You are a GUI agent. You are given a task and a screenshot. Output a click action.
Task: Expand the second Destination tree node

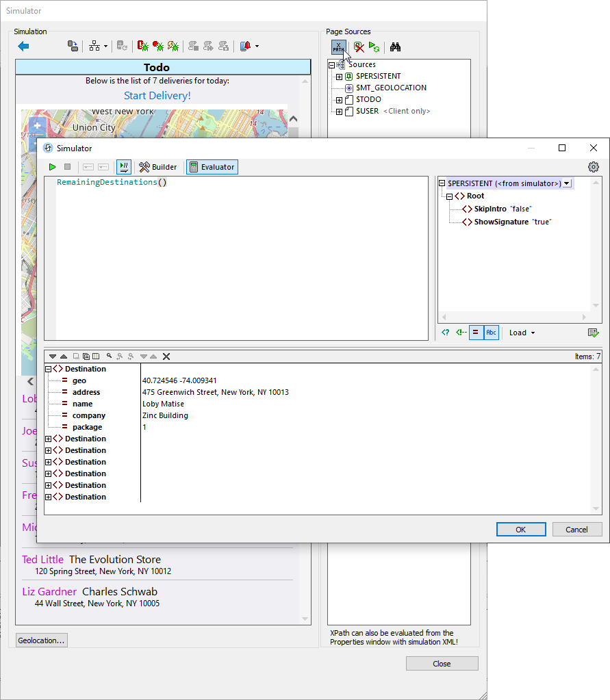pyautogui.click(x=48, y=438)
